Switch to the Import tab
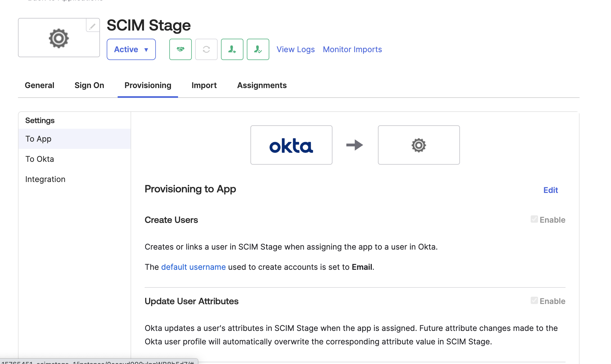The height and width of the screenshot is (364, 611). coord(204,85)
